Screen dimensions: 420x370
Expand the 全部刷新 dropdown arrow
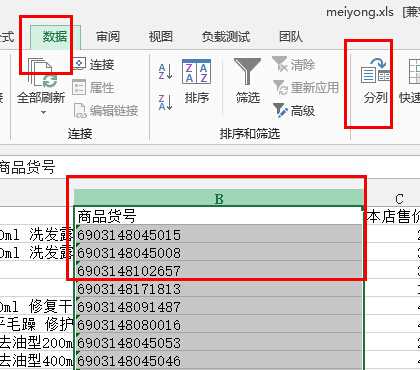43,113
